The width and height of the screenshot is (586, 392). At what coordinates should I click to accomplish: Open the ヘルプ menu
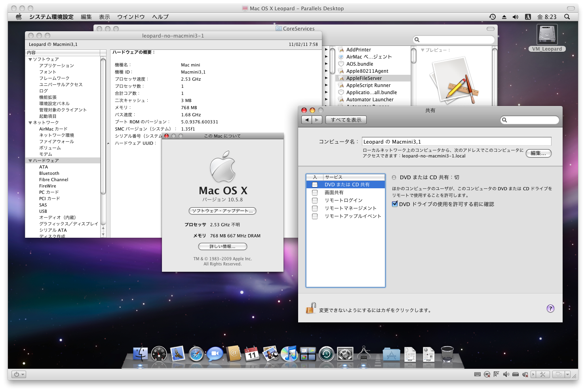coord(160,17)
